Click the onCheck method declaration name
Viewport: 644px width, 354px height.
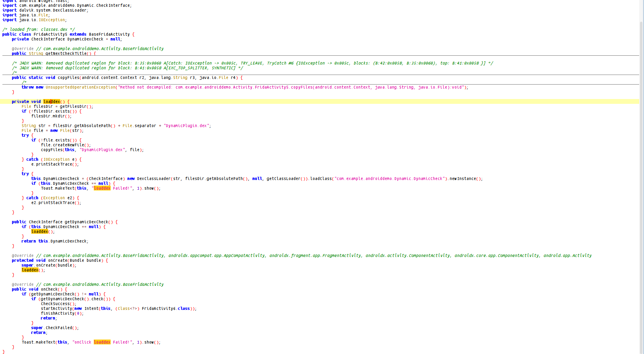click(49, 289)
